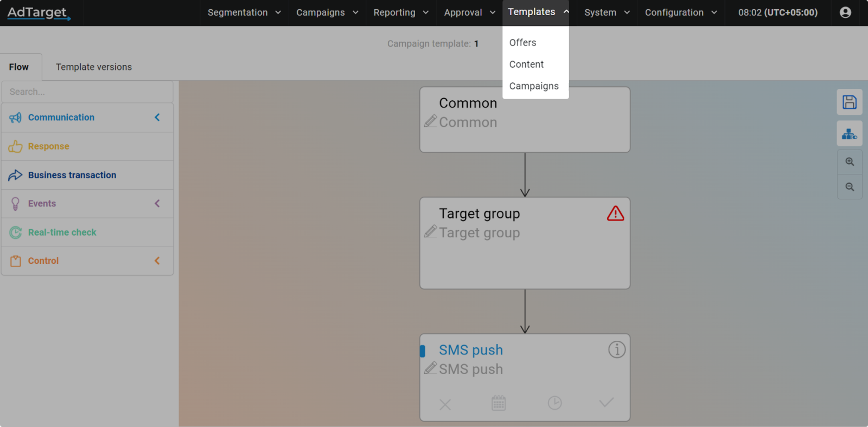Image resolution: width=868 pixels, height=427 pixels.
Task: Zoom in on the flow canvas
Action: [850, 162]
